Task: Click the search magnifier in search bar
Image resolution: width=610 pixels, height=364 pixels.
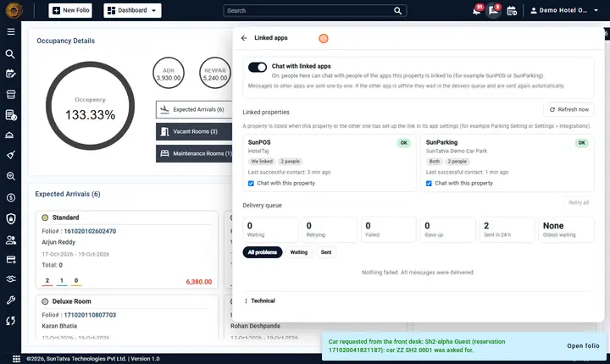Action: coord(397,10)
